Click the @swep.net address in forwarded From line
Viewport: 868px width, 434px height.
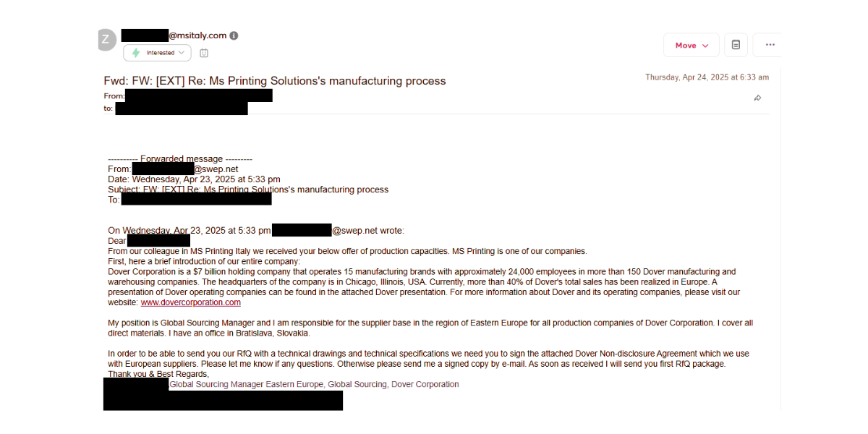click(216, 169)
